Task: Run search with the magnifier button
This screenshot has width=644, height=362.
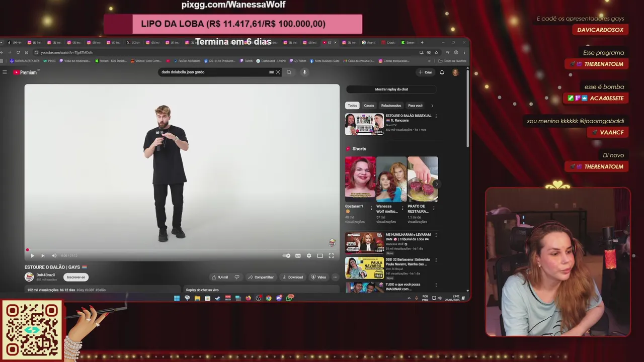Action: click(x=289, y=72)
